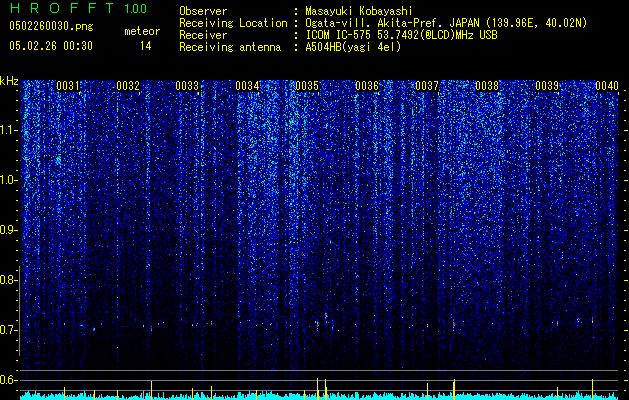Click the version number 1.0.0

[x=136, y=9]
